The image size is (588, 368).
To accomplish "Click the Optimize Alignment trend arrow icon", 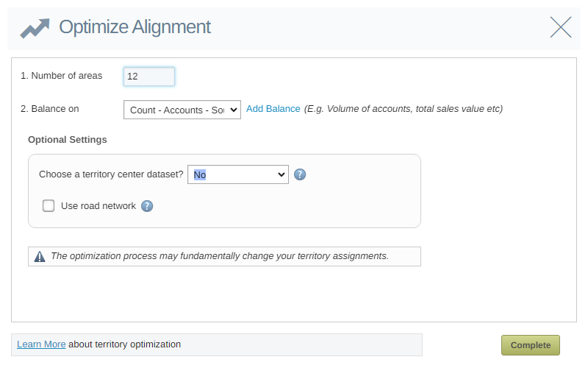I will point(35,28).
